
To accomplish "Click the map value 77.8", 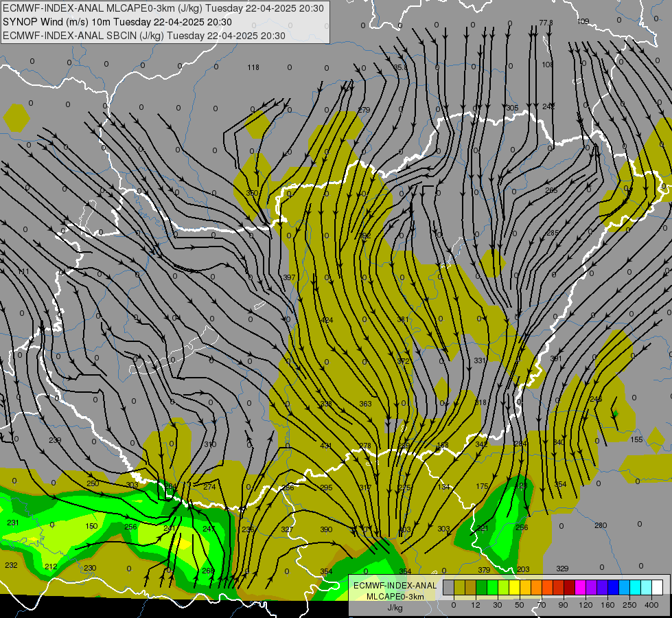I will (x=546, y=23).
